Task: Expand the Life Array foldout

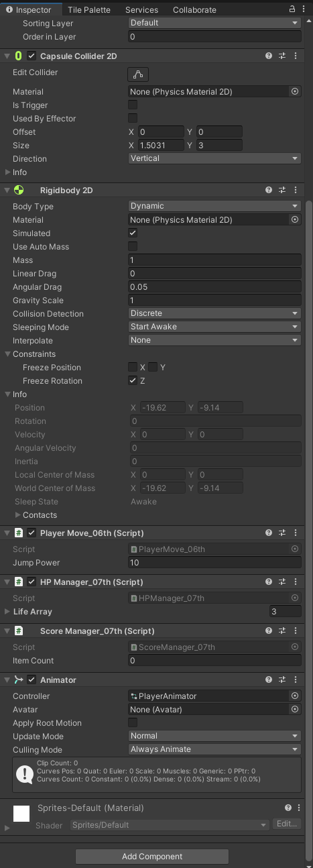Action: 7,612
